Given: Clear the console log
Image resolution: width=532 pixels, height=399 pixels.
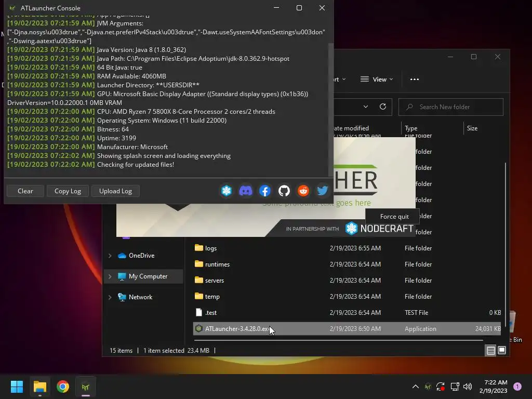Looking at the screenshot, I should point(25,191).
